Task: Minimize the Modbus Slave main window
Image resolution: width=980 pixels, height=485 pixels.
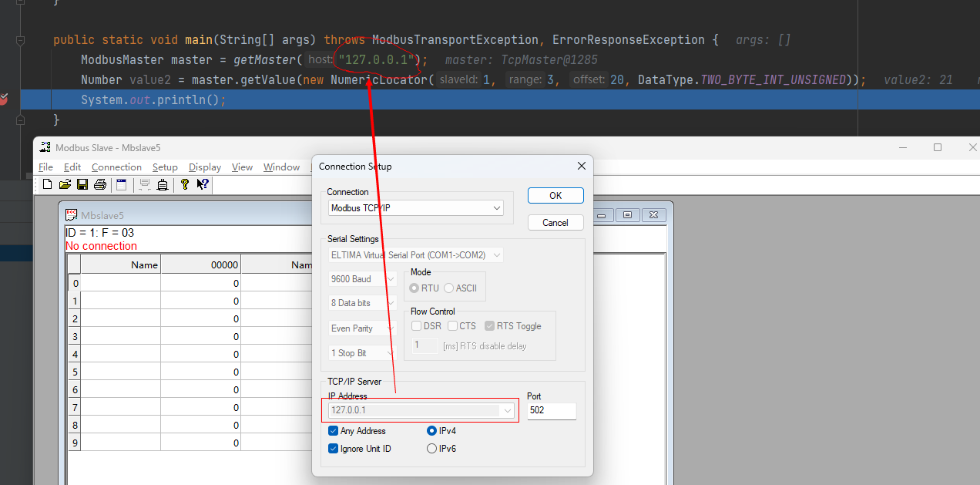Action: click(x=903, y=147)
